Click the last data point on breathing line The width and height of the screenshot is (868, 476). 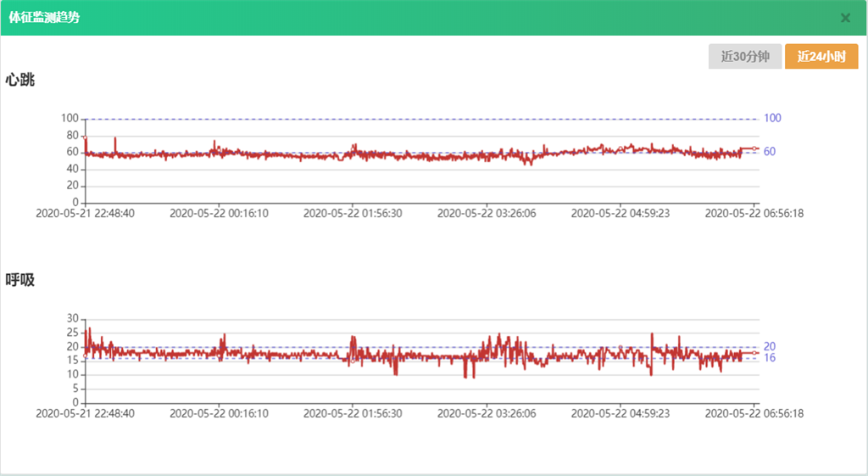[755, 352]
